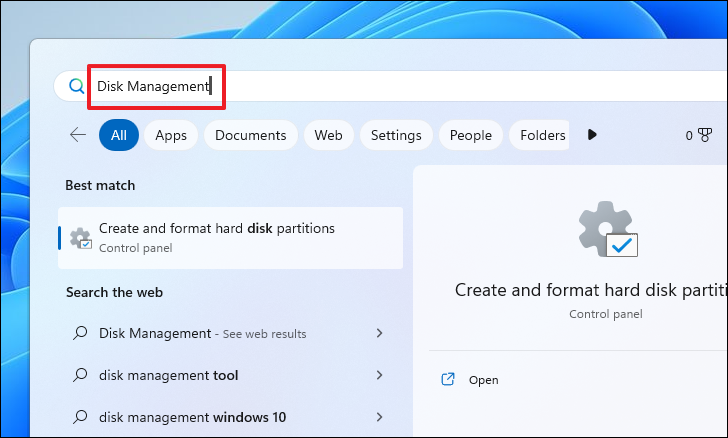This screenshot has height=438, width=728.
Task: Click the disk management windows 10 suggestion
Action: pyautogui.click(x=230, y=417)
